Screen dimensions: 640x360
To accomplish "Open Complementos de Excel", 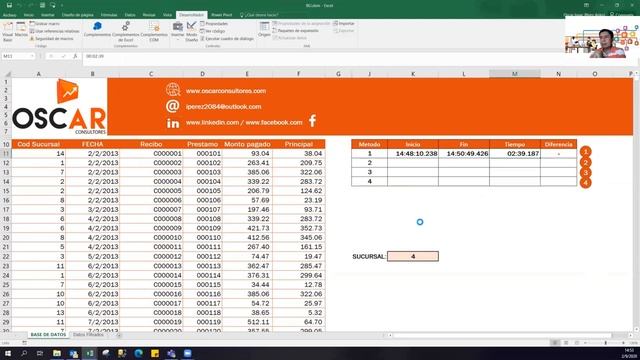I will click(126, 31).
